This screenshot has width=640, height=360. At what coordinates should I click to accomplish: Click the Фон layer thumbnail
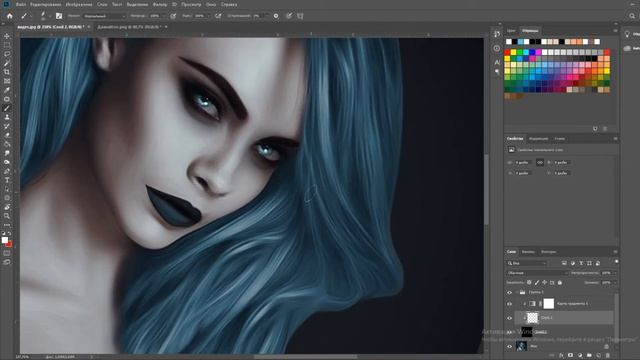coord(521,346)
